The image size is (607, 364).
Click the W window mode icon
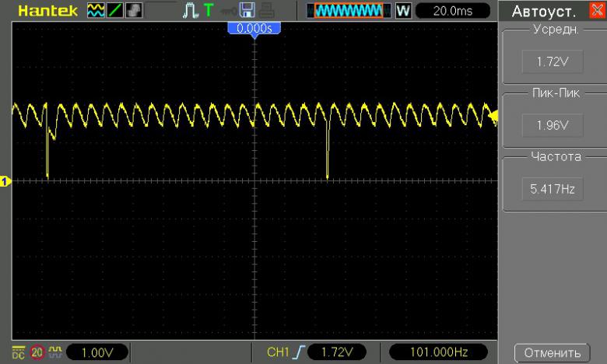(x=403, y=10)
